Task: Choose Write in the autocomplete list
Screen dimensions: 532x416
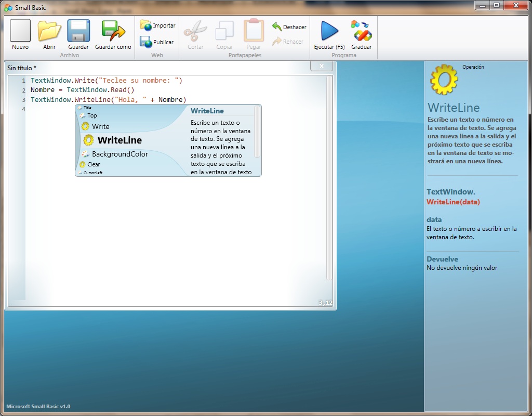Action: tap(100, 126)
